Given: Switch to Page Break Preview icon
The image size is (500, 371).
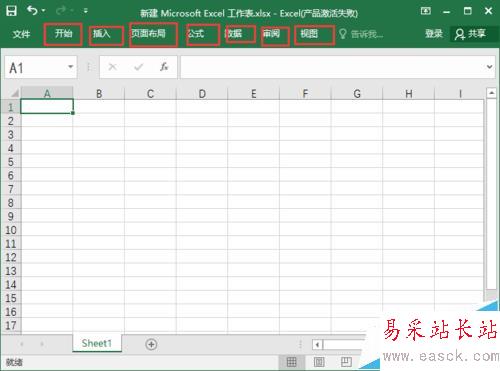Looking at the screenshot, I should (x=346, y=362).
